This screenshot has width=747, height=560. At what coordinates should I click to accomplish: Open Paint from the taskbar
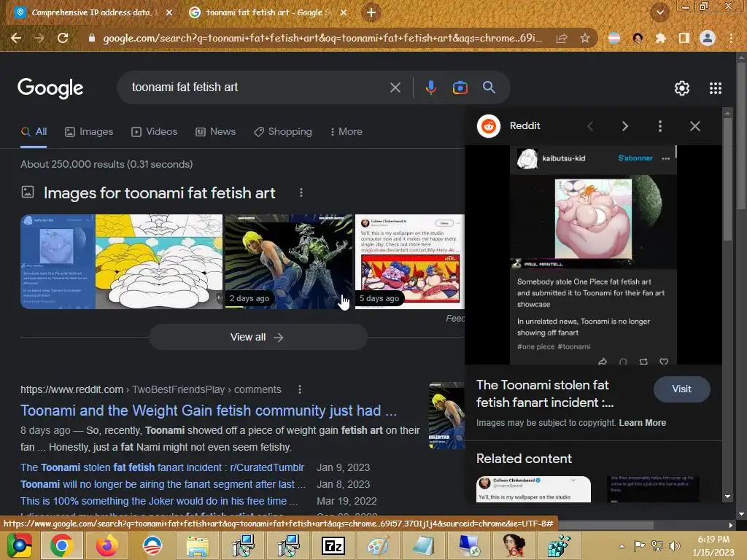(x=379, y=545)
